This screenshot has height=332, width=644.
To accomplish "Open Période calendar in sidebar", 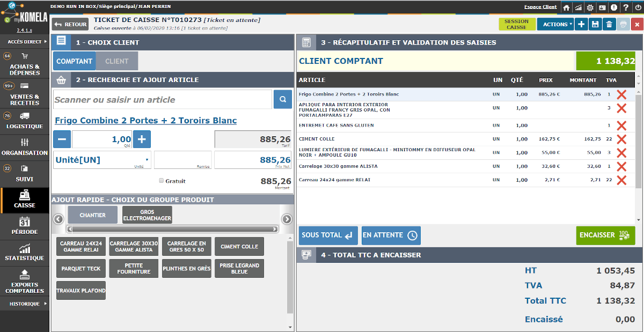I will click(x=25, y=226).
